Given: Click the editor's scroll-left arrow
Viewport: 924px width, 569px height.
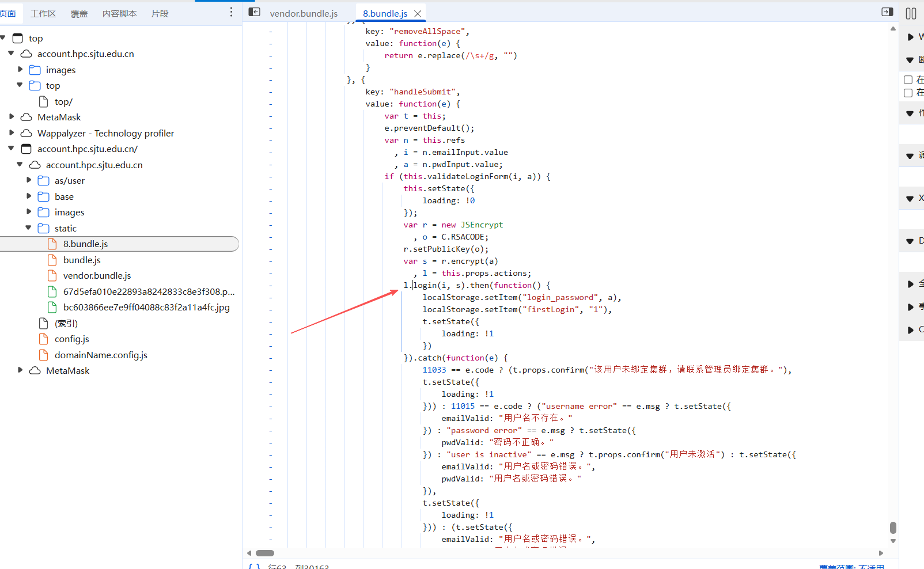Looking at the screenshot, I should tap(249, 553).
